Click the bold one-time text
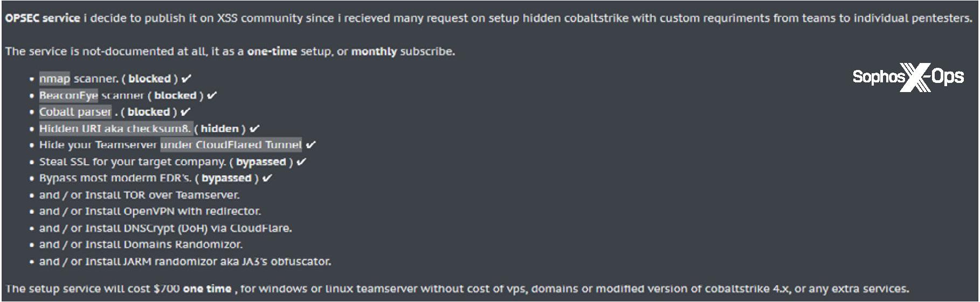 272,52
